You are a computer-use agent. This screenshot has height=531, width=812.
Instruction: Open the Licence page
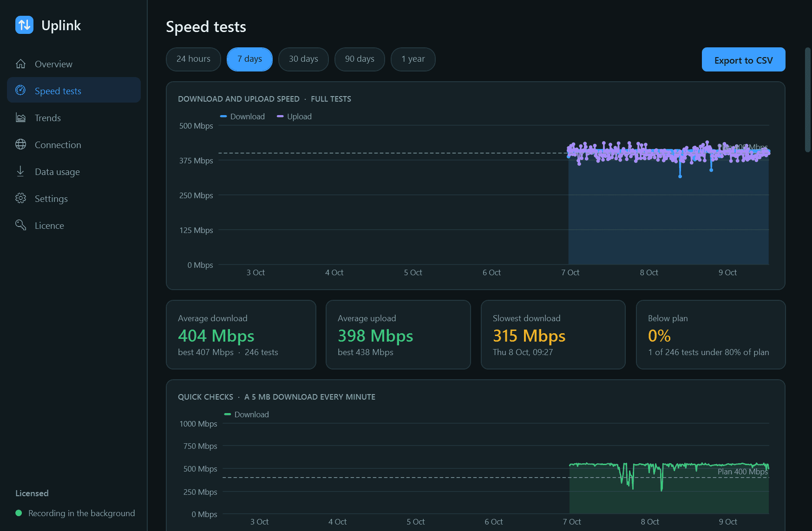click(74, 226)
